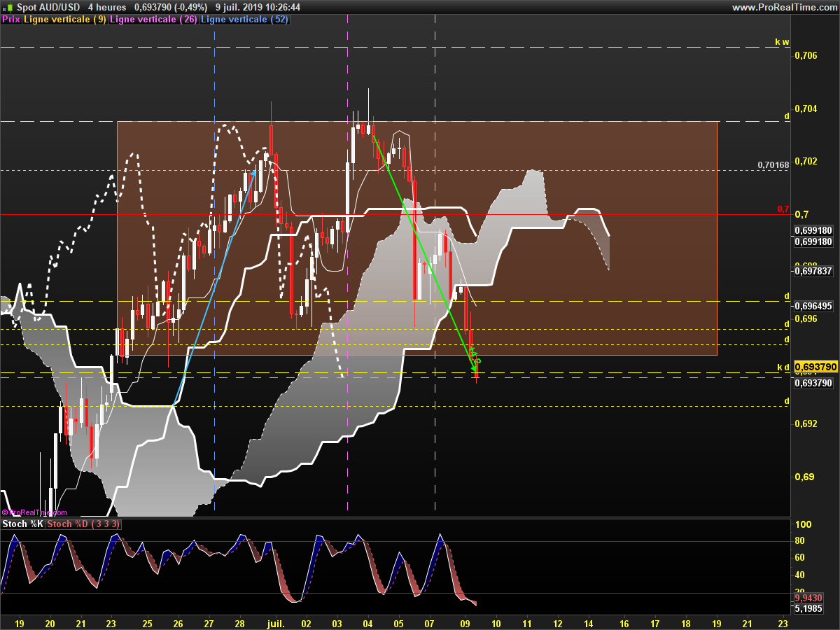This screenshot has height=630, width=840.
Task: Click the Spot AUD/USD instrument title
Action: [48, 7]
